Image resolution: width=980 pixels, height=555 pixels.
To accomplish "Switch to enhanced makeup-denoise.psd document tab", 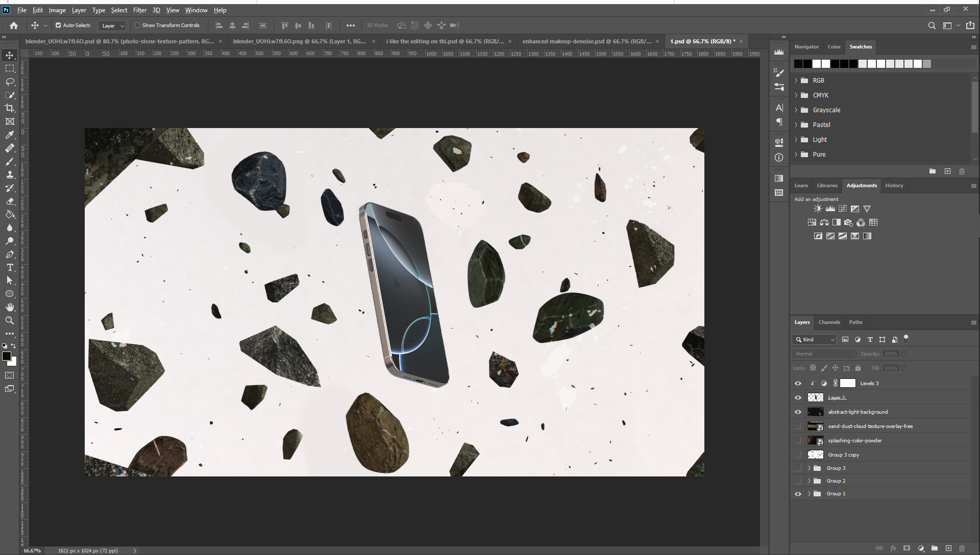I will point(586,41).
